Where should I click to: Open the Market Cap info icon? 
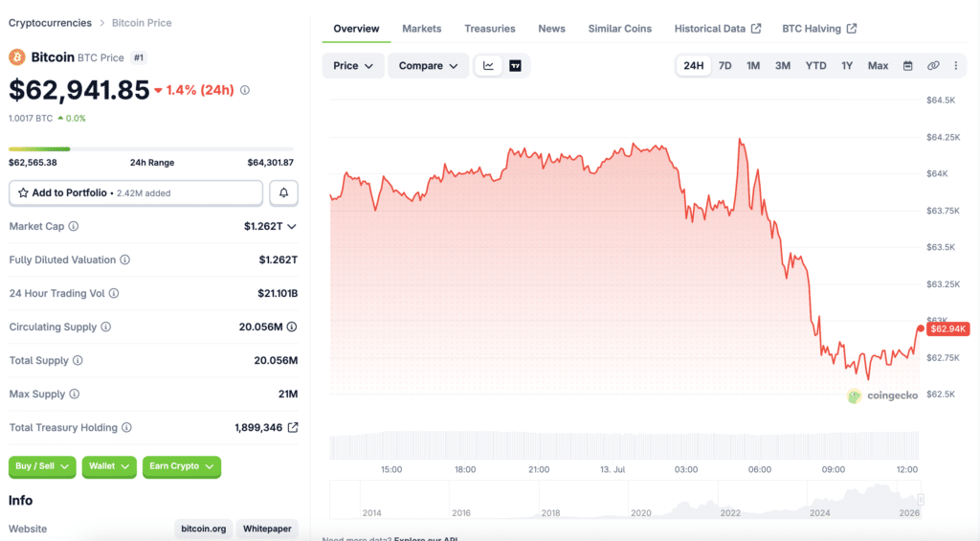74,226
